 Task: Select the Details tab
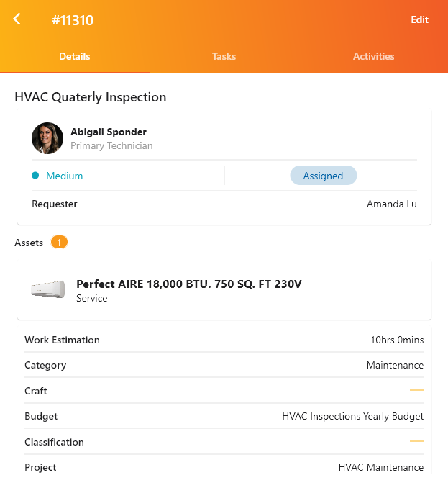coord(75,56)
